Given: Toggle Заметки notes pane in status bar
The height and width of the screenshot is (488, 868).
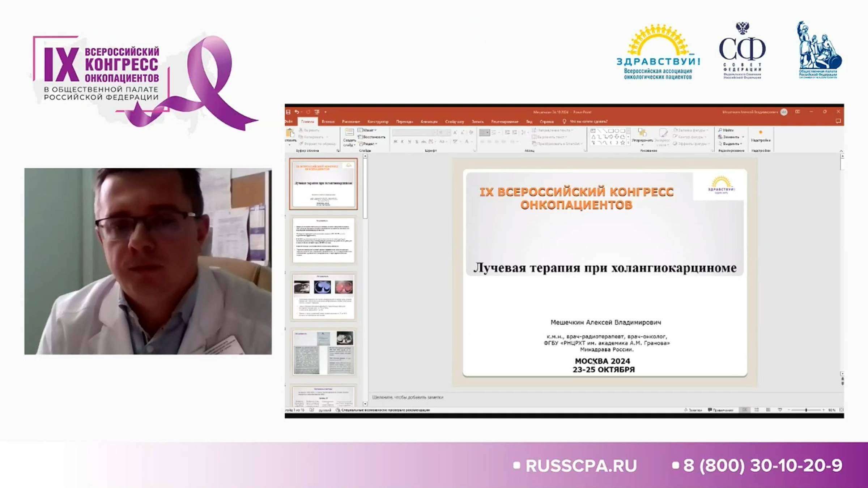Looking at the screenshot, I should 693,410.
